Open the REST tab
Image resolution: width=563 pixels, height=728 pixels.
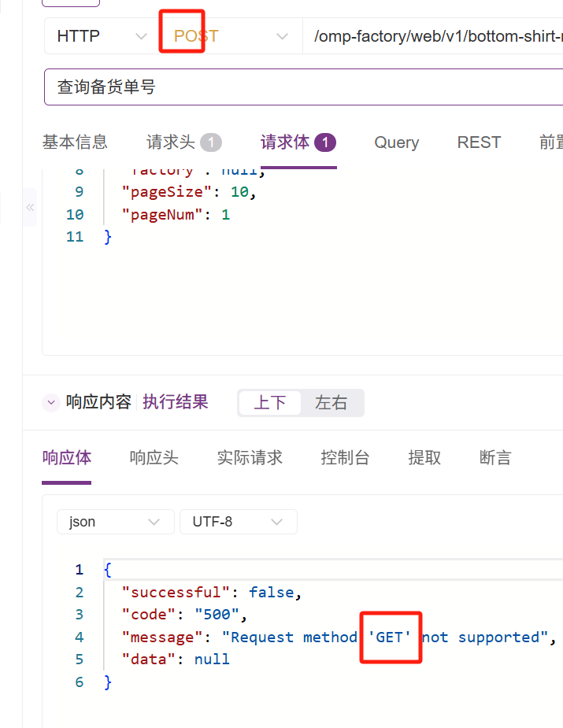click(479, 142)
